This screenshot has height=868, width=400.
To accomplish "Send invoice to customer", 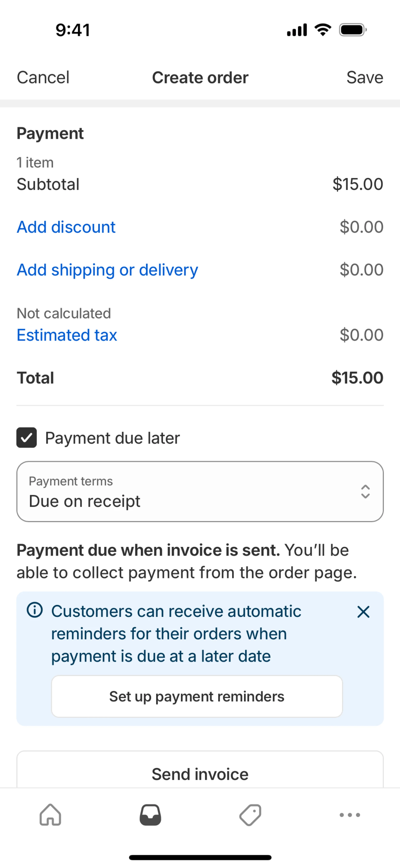I will click(x=200, y=774).
